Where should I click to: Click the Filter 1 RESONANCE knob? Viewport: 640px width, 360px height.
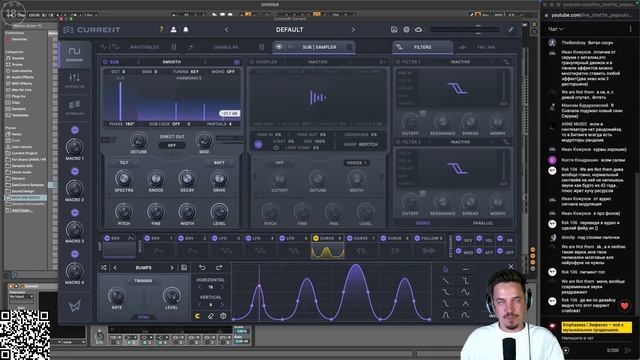[442, 122]
